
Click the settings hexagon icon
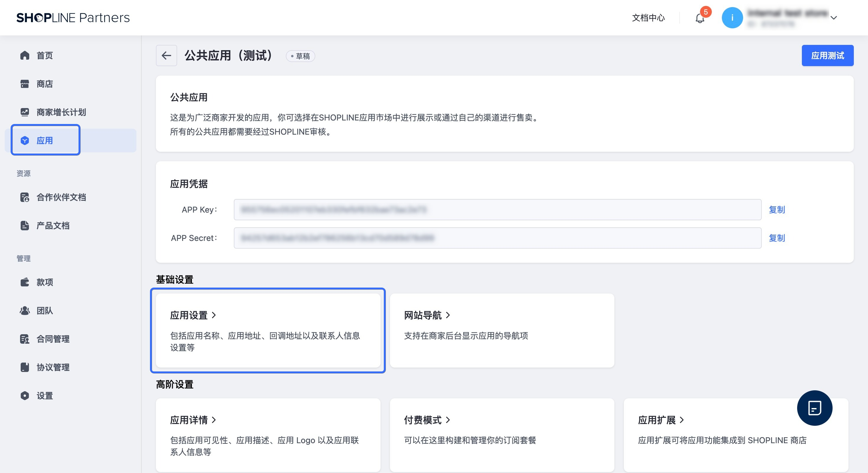pyautogui.click(x=25, y=396)
